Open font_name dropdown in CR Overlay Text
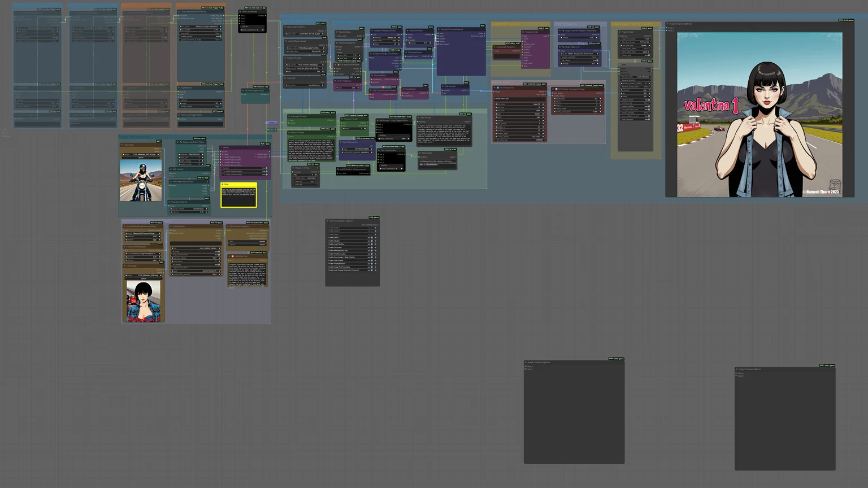The width and height of the screenshot is (868, 488). 519,104
